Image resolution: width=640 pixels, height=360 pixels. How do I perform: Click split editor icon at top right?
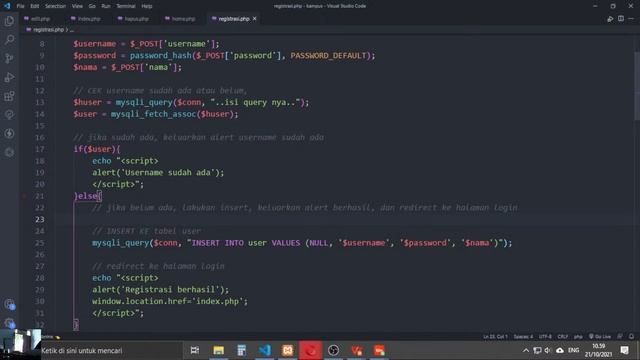(x=620, y=19)
